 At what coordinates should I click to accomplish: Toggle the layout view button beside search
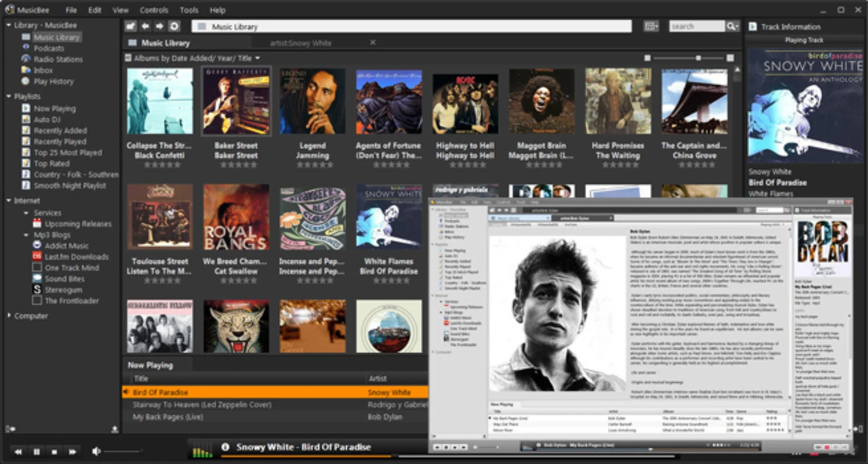tap(650, 26)
